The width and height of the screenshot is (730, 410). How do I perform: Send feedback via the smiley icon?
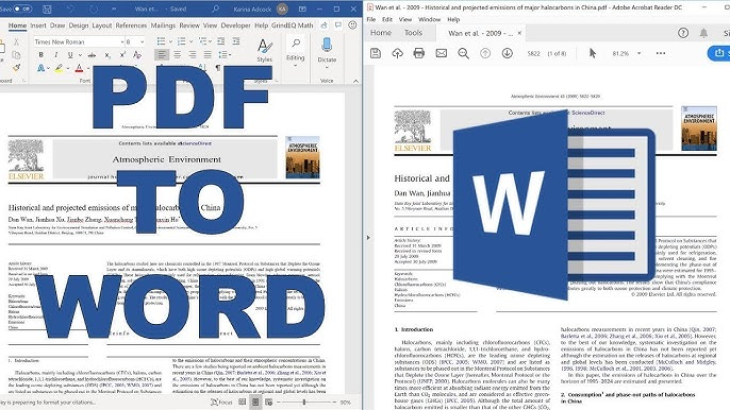click(352, 26)
